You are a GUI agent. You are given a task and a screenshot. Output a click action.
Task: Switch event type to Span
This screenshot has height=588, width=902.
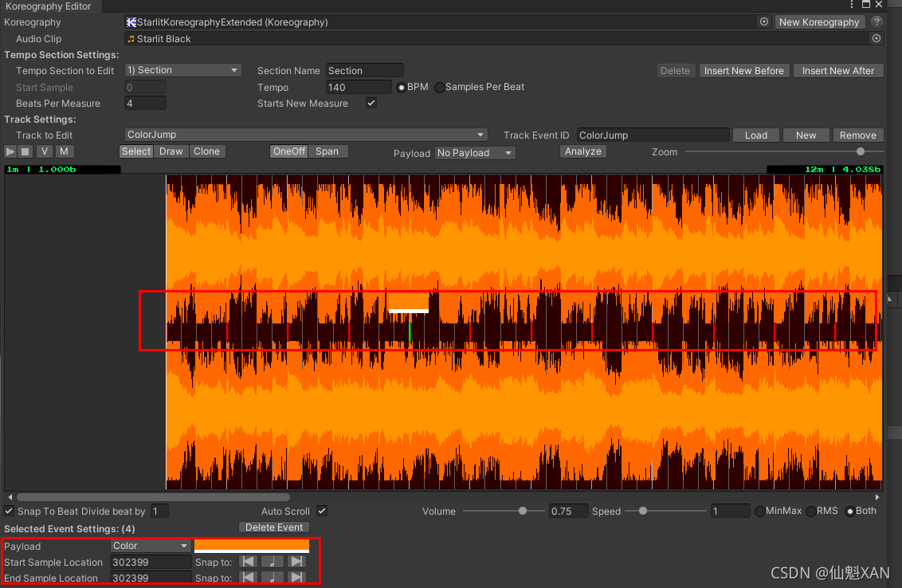point(327,151)
